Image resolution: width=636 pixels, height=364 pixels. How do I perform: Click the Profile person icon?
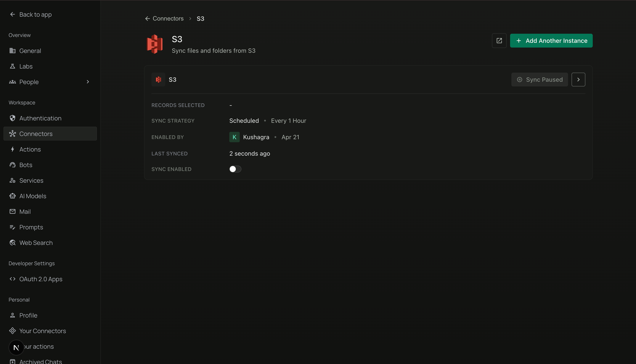pos(13,315)
